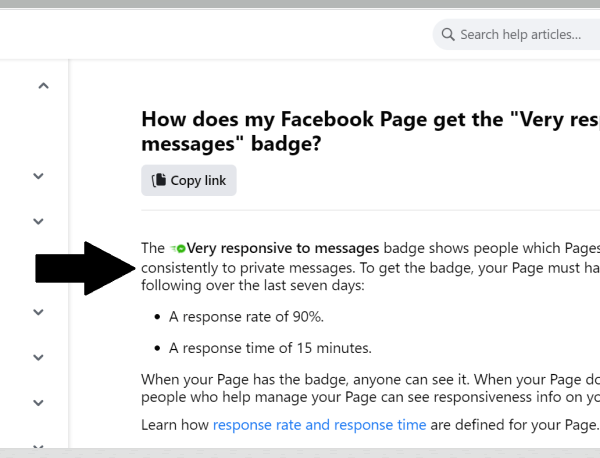Screen dimensions: 600x458
Task: Click the bold Very responsive to messages text
Action: click(x=283, y=248)
